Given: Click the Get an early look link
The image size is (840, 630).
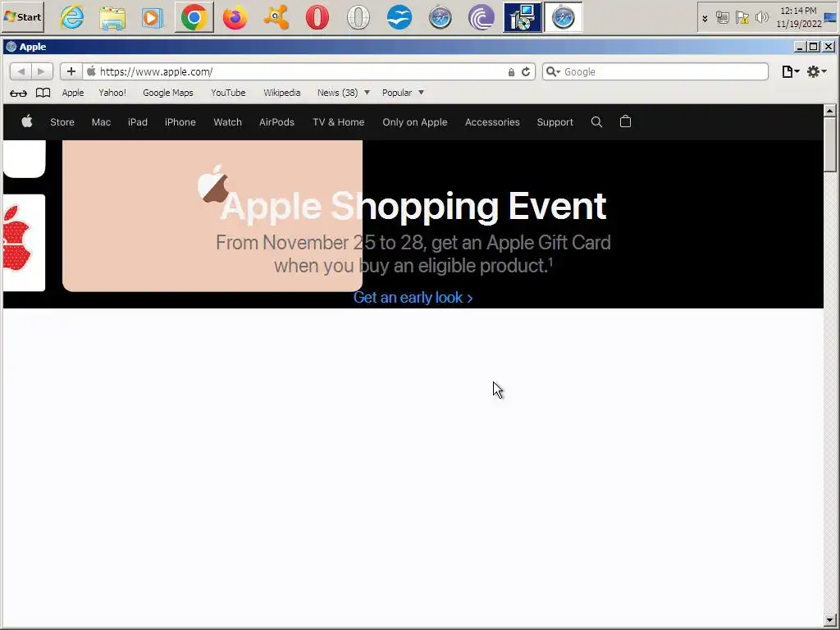Looking at the screenshot, I should (413, 297).
